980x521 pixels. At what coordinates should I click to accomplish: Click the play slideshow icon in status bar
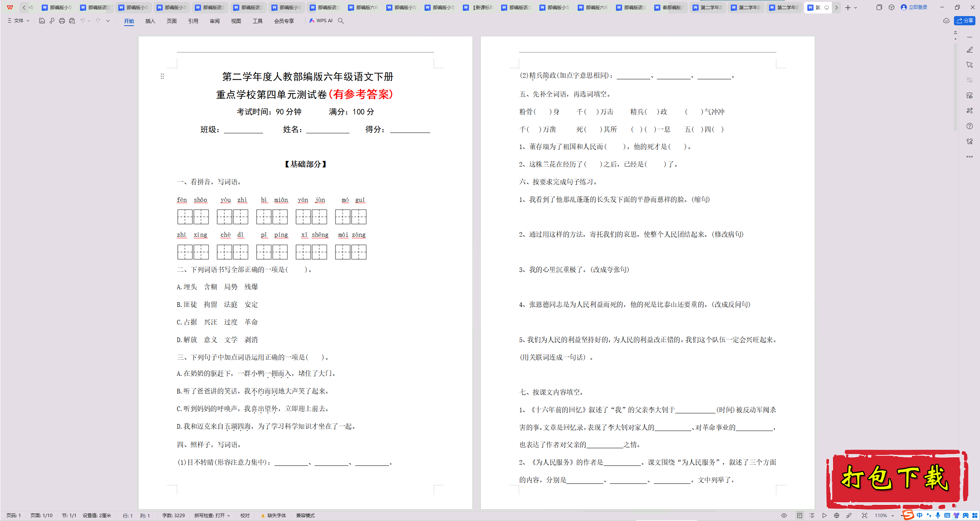pyautogui.click(x=825, y=516)
